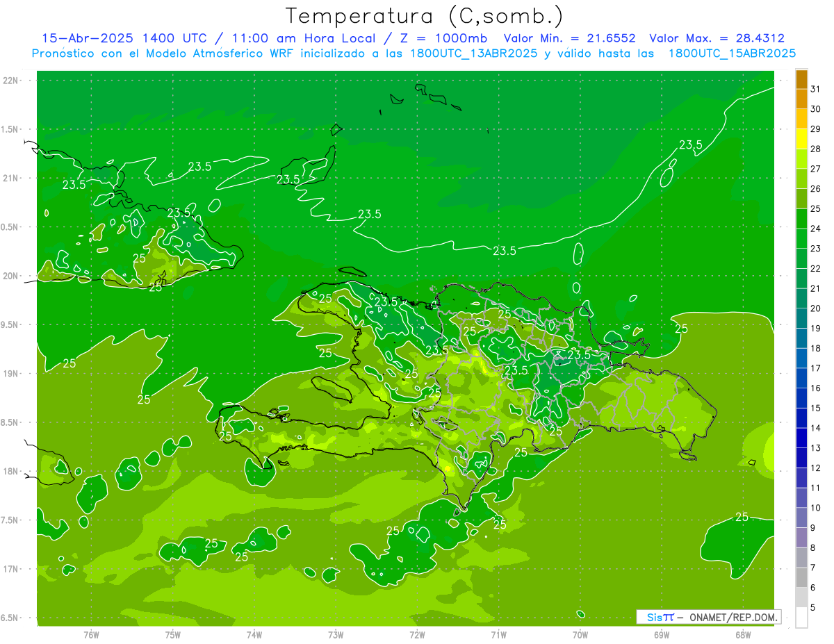The image size is (834, 644).
Task: Click the dark orange swatch above 31
Action: point(801,79)
